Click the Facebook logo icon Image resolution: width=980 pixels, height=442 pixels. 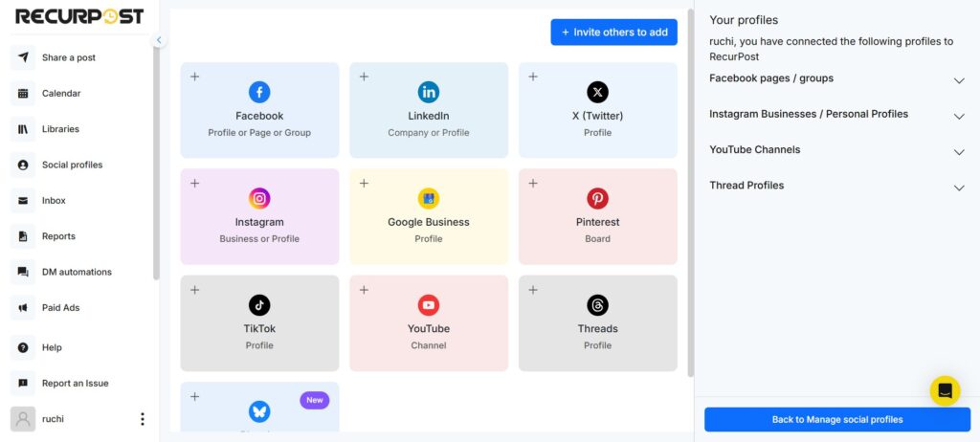[259, 92]
